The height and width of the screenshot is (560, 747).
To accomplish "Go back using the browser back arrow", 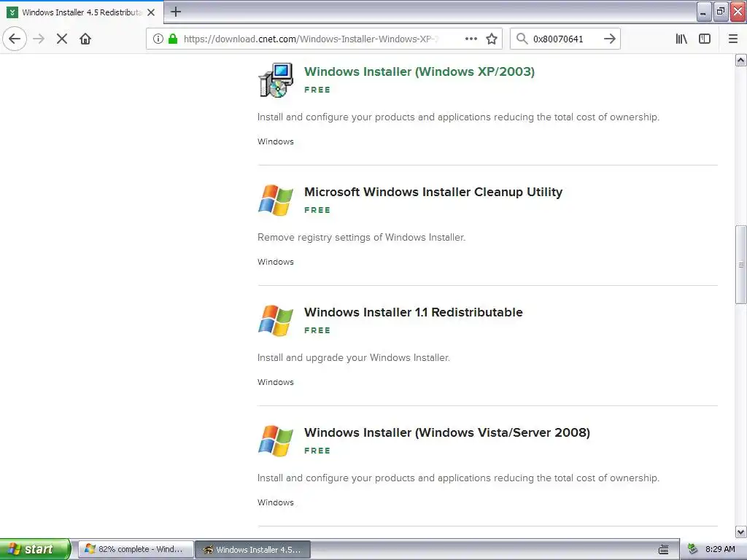I will 15,39.
